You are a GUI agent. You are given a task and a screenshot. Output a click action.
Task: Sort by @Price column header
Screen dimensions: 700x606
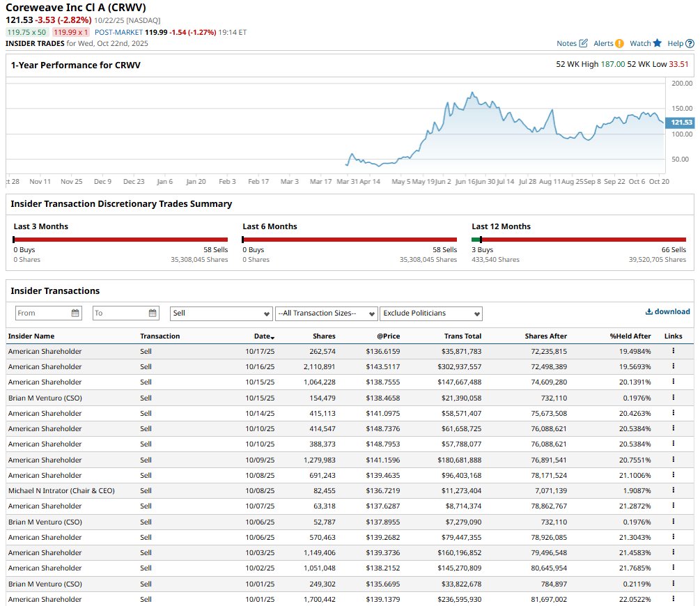point(389,336)
